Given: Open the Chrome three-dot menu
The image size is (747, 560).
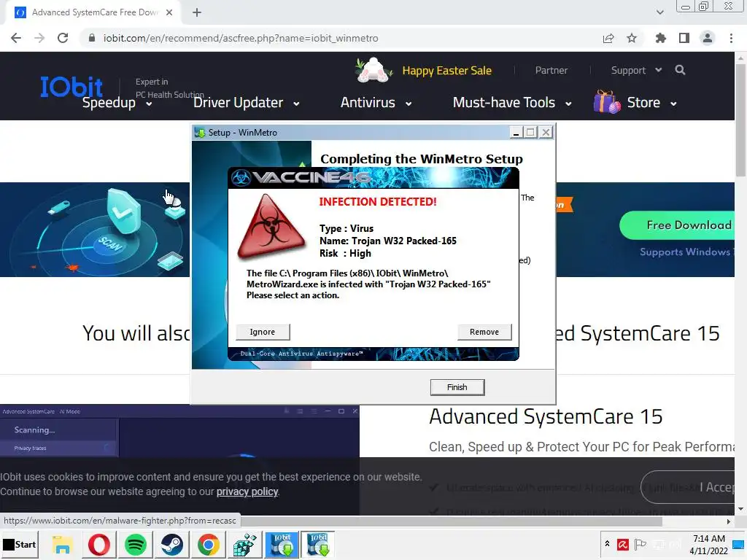Looking at the screenshot, I should (731, 38).
